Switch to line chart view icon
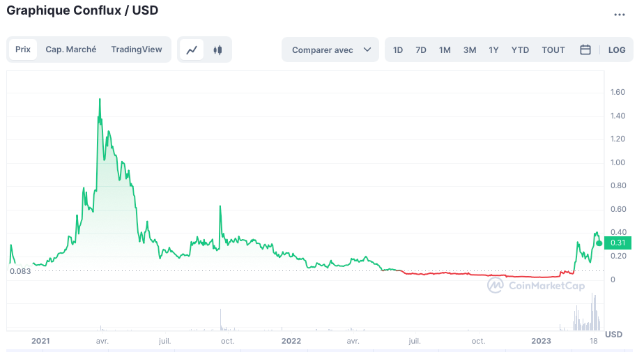Viewport: 644px width, 352px height. pos(192,50)
